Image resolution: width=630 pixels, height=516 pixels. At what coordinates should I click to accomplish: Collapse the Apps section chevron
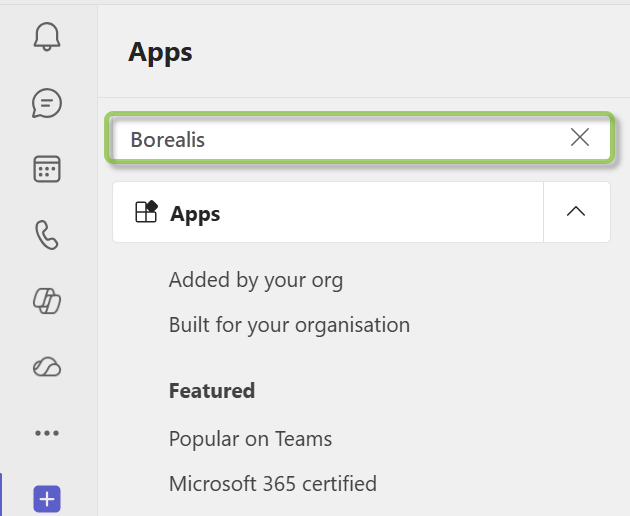pos(576,211)
